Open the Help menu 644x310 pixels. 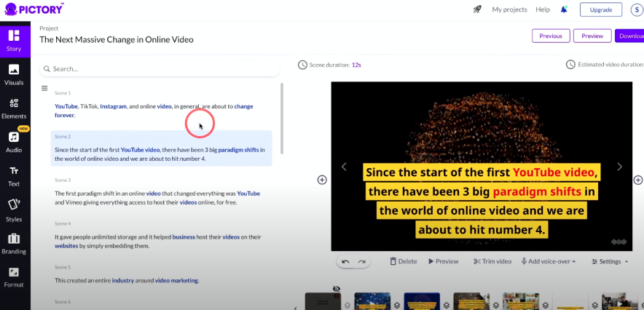click(543, 9)
